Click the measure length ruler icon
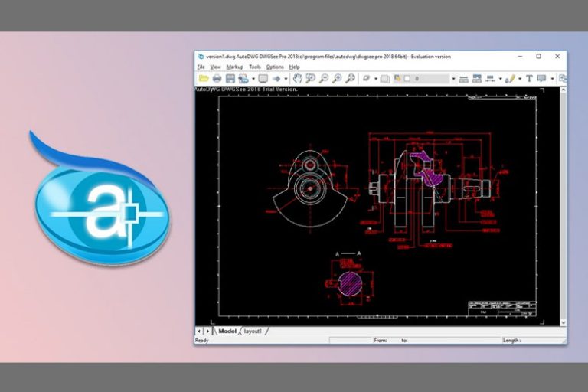The height and width of the screenshot is (392, 588). (464, 79)
